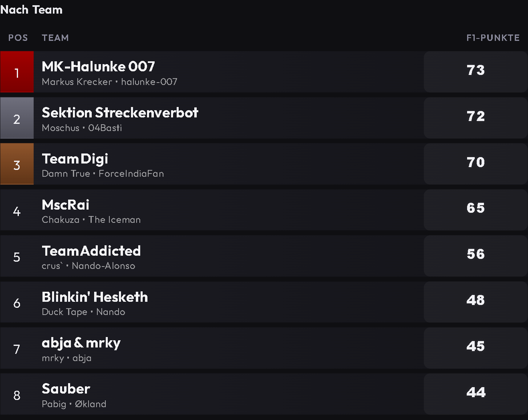Click the silver position 2 badge

[x=17, y=118]
